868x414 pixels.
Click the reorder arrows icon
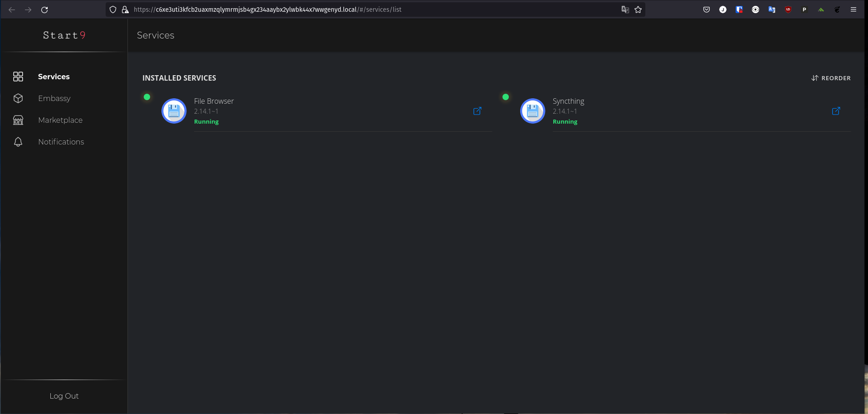click(815, 78)
